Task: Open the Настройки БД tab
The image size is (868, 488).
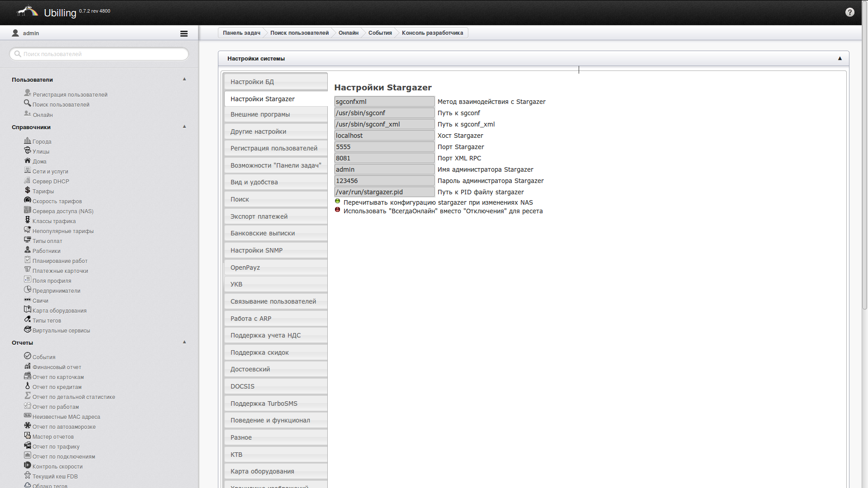Action: (x=276, y=82)
